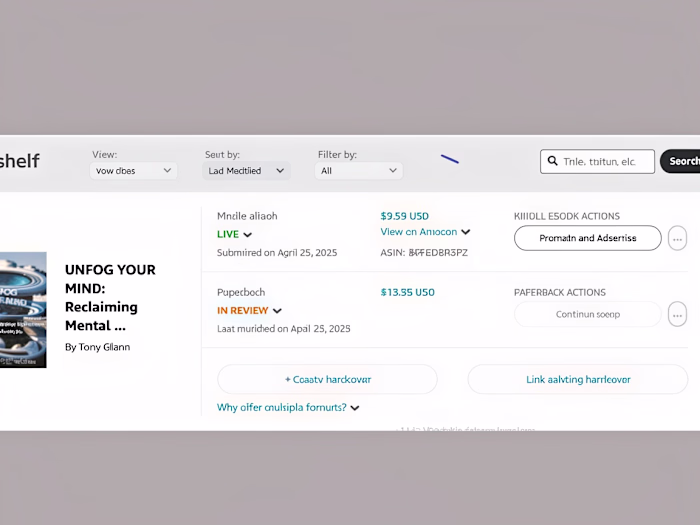
Task: Expand the LIVE status chevron
Action: (x=247, y=235)
